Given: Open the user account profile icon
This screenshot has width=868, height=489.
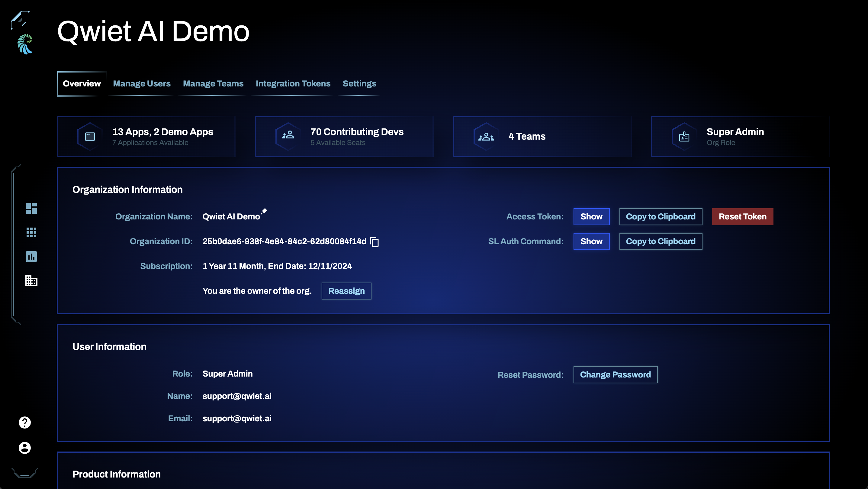Looking at the screenshot, I should pyautogui.click(x=24, y=448).
